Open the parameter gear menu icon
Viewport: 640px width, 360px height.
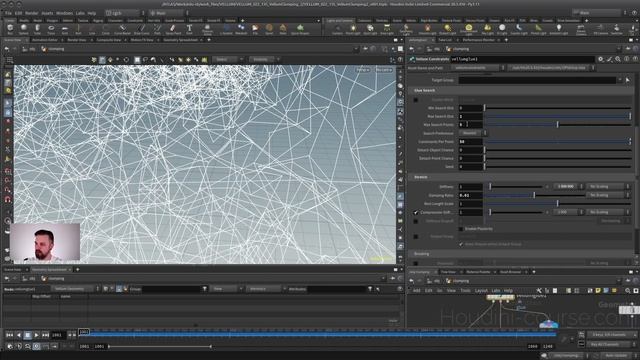(601, 59)
